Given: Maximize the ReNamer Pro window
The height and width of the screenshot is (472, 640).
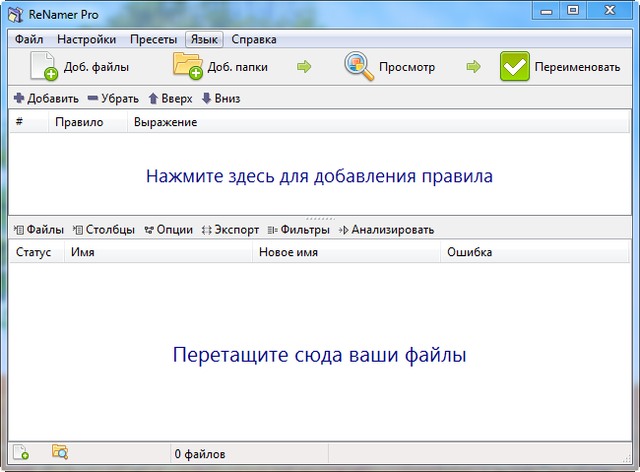Looking at the screenshot, I should [573, 11].
